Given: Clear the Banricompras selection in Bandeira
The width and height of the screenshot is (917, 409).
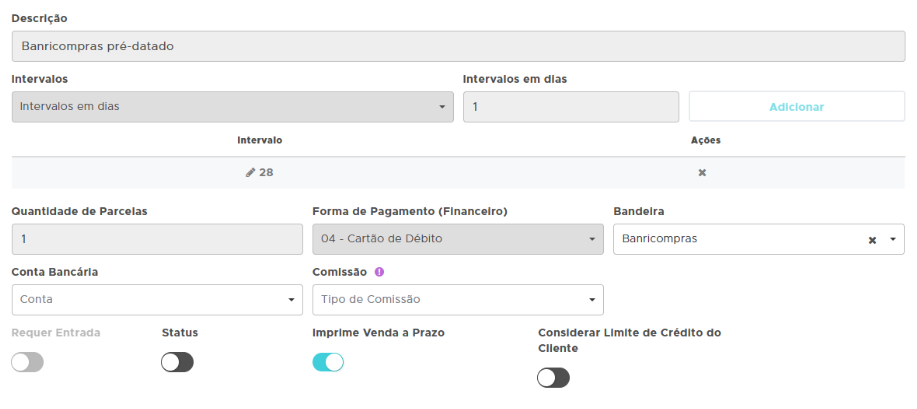Looking at the screenshot, I should click(872, 240).
